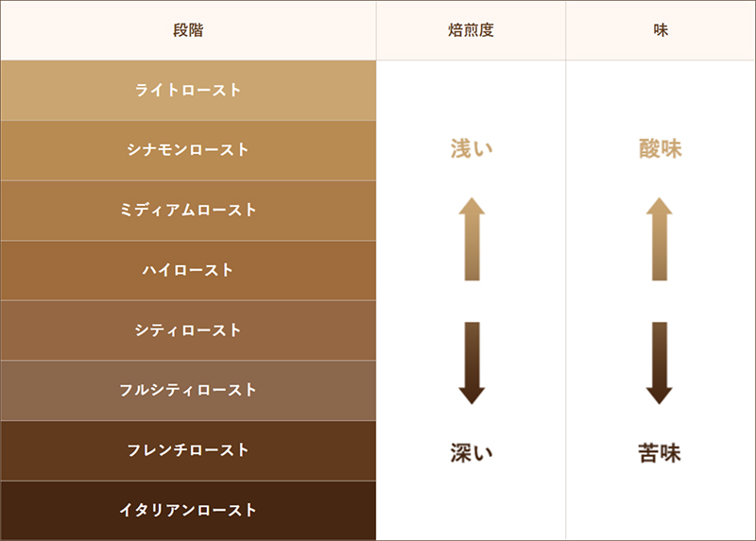This screenshot has width=756, height=541.
Task: Click the 味 column header
Action: click(x=661, y=30)
